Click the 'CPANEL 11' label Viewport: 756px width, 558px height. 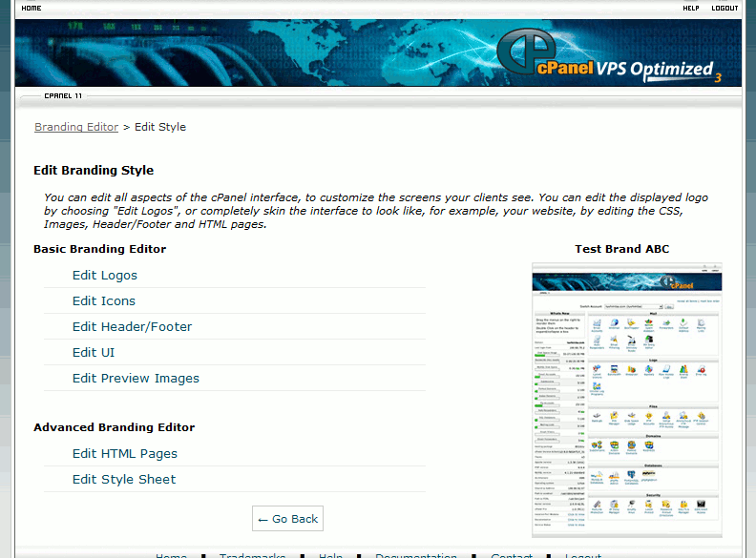click(63, 96)
